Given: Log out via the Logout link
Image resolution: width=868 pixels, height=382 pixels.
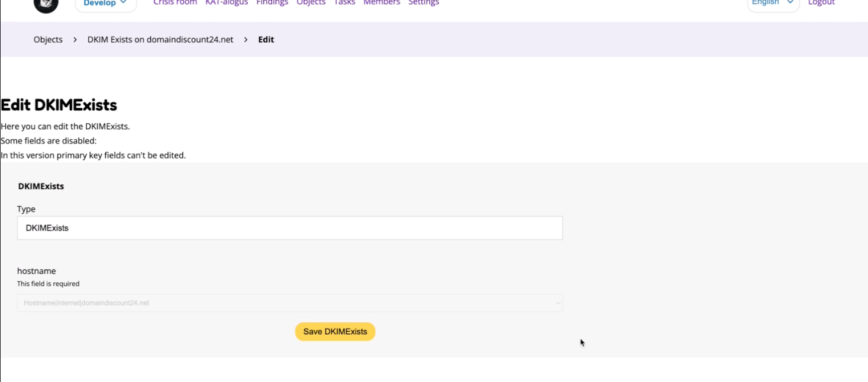Looking at the screenshot, I should click(821, 3).
